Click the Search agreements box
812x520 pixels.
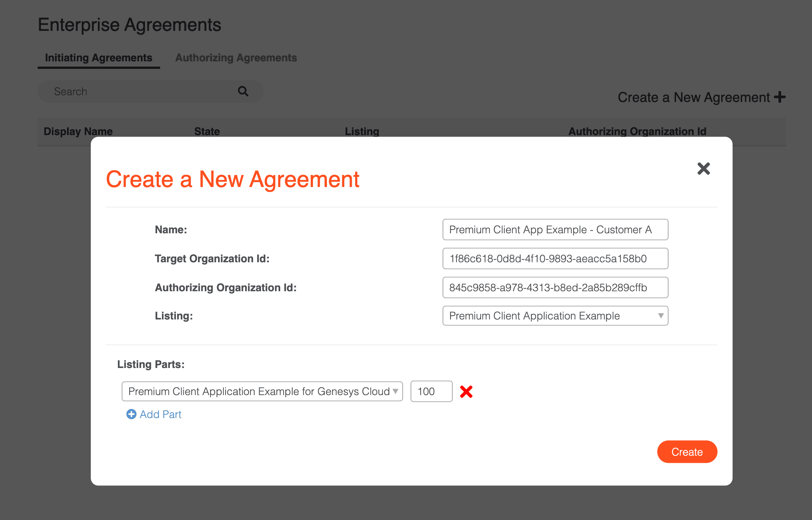(x=143, y=91)
